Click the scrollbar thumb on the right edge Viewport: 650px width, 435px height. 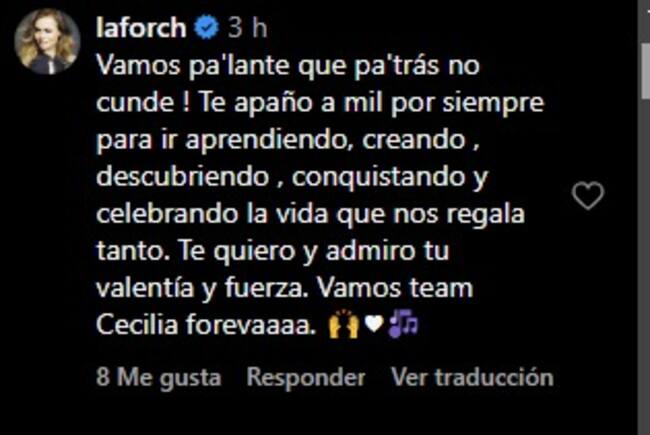tap(645, 70)
